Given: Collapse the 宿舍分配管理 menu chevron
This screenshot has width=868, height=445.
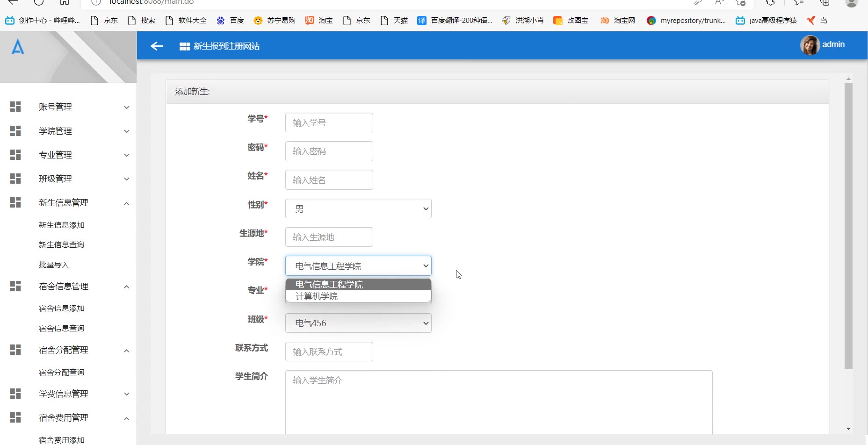Looking at the screenshot, I should coord(127,350).
